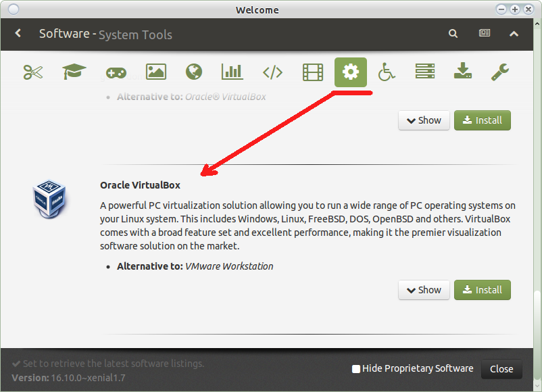Open the Programming category (code brackets icon)

click(273, 72)
